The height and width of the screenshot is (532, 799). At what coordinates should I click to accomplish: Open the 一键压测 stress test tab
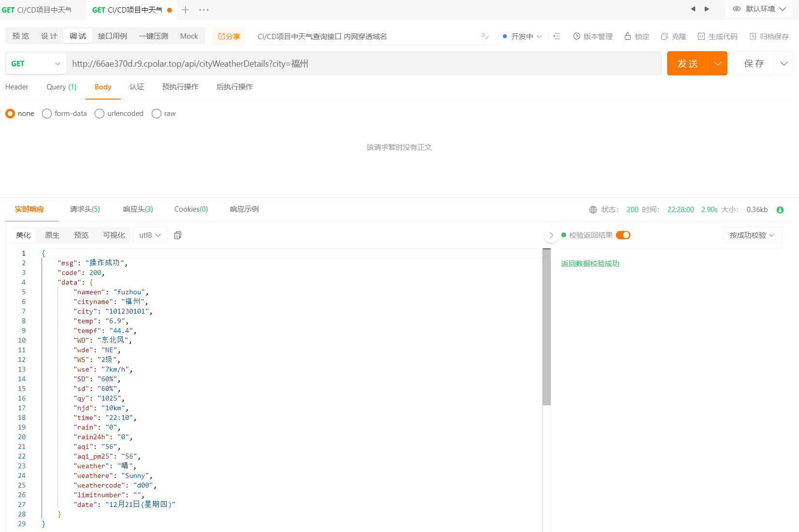154,36
